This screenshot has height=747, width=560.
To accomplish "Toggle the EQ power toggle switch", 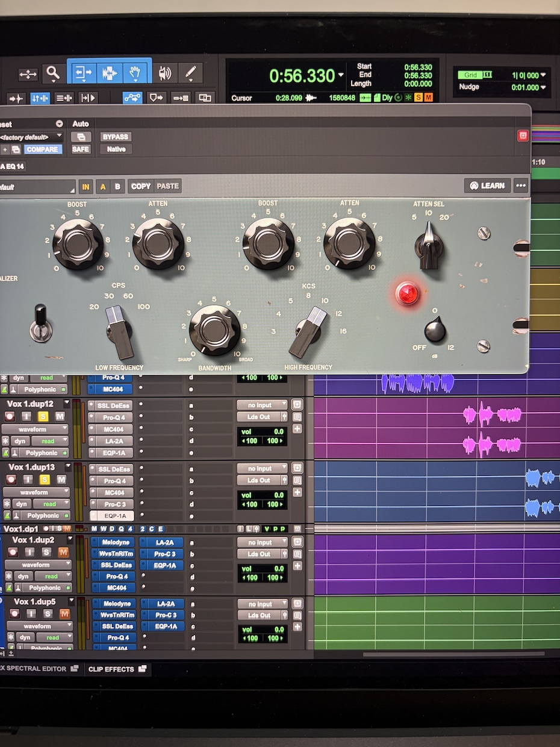I will click(41, 324).
